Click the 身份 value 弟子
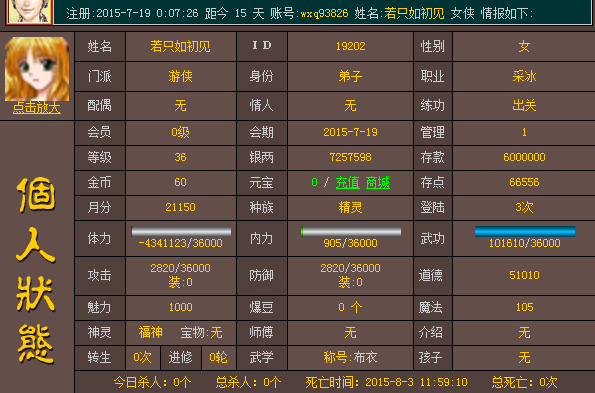 350,76
